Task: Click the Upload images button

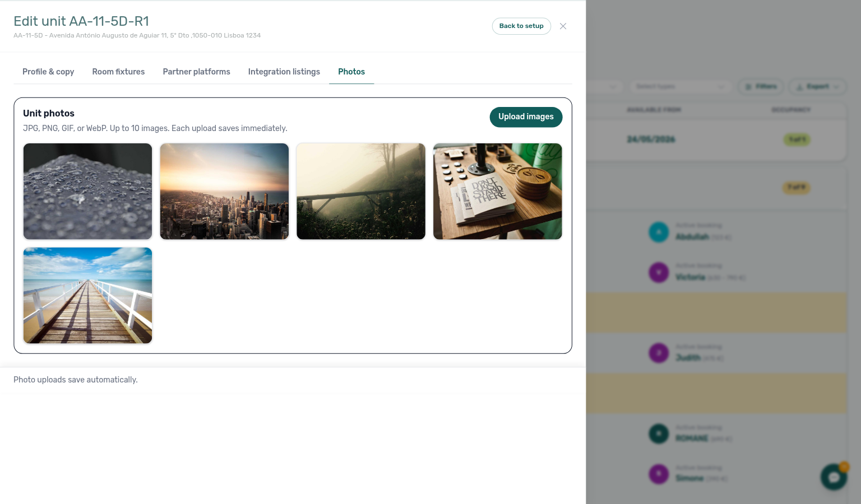Action: 526,117
